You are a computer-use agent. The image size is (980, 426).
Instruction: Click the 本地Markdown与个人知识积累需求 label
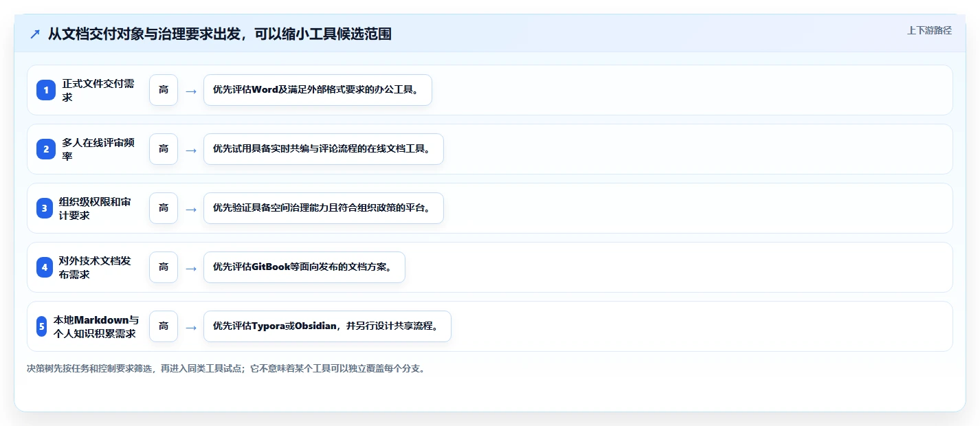(96, 326)
